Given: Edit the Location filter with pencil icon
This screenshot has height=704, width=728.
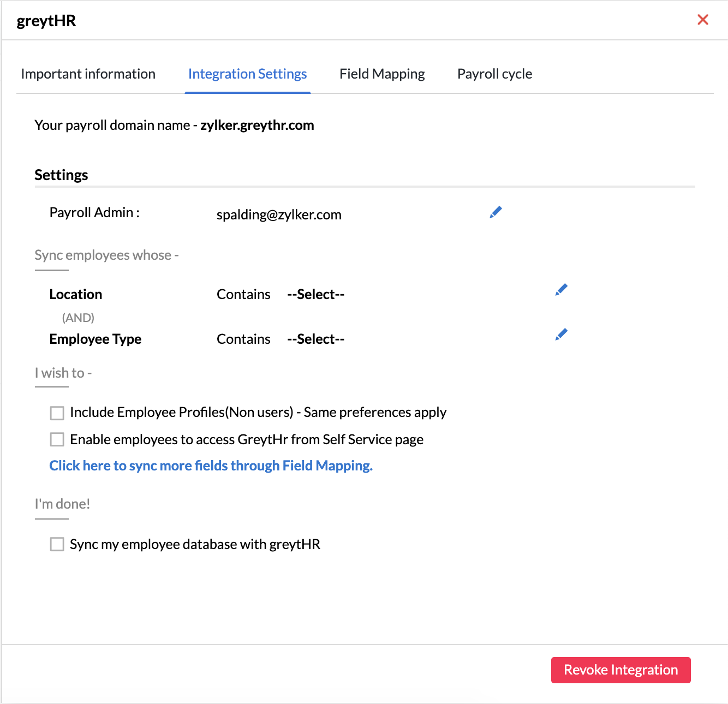Looking at the screenshot, I should pos(561,290).
